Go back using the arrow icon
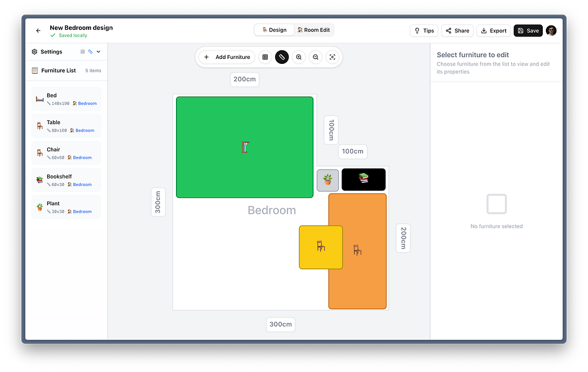 (x=38, y=31)
